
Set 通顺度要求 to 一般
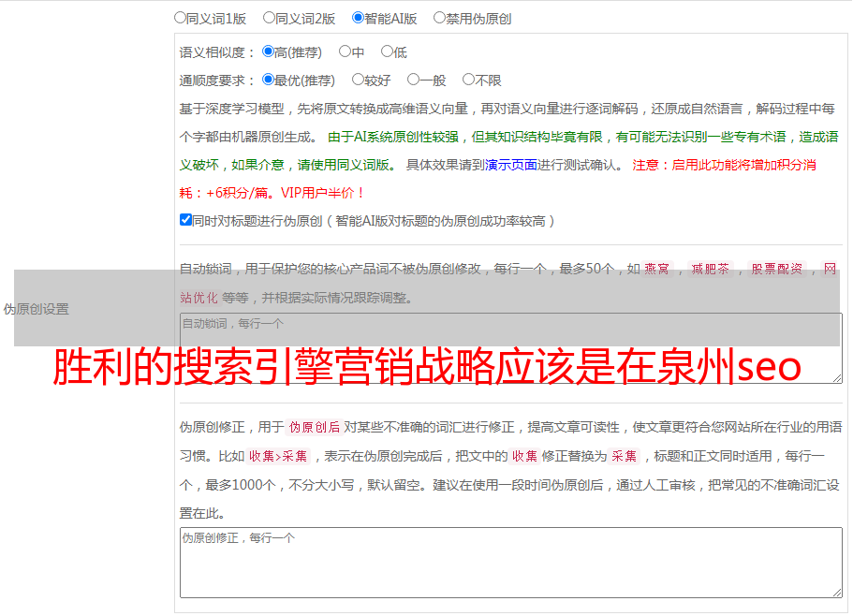413,80
